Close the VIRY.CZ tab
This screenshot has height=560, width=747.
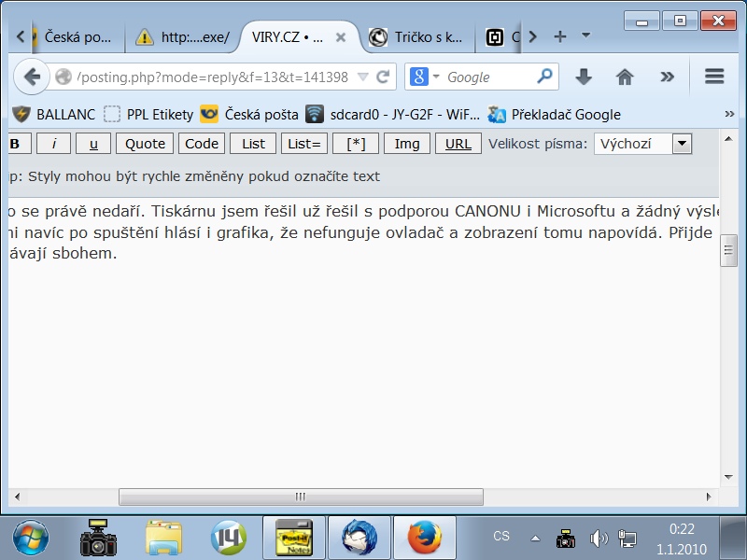coord(341,37)
